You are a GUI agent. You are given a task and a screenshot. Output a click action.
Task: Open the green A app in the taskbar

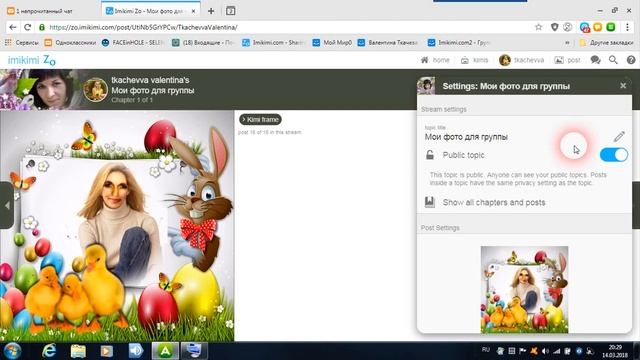(x=165, y=351)
